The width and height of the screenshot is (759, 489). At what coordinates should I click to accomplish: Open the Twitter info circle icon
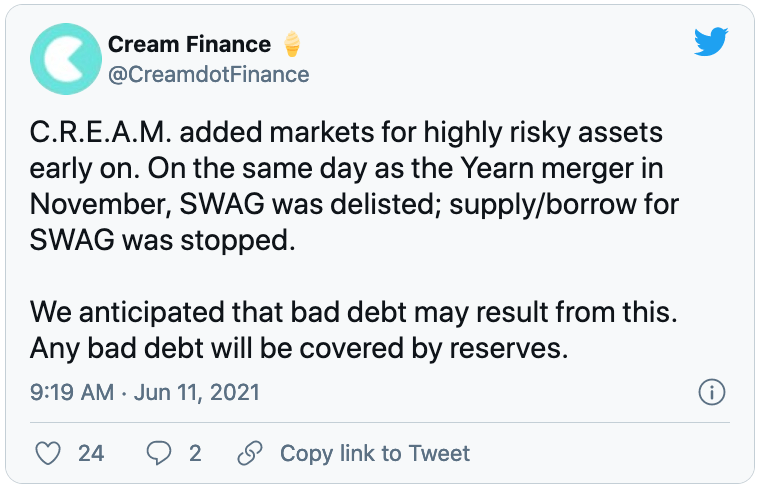[x=712, y=392]
